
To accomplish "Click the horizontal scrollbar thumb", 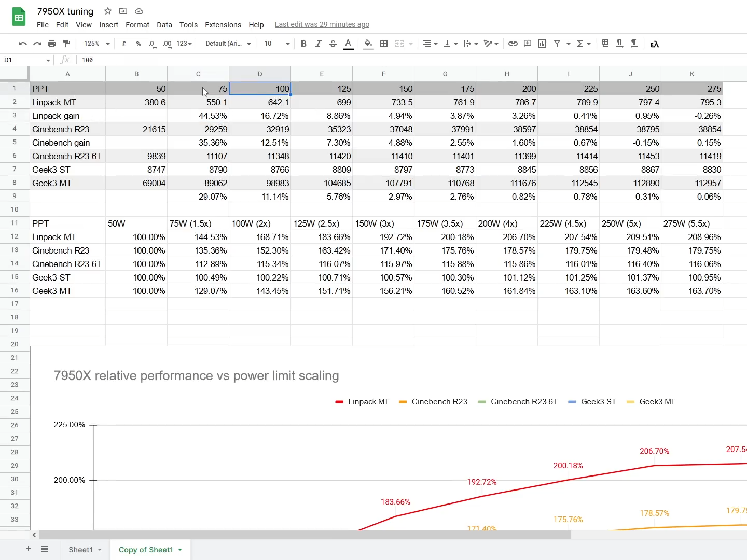I will pos(305,535).
